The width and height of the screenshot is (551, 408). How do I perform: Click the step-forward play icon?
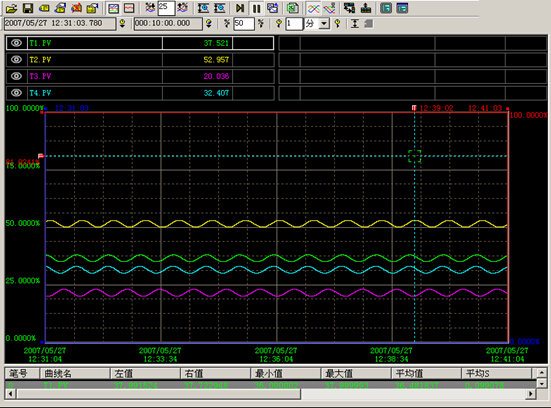240,8
